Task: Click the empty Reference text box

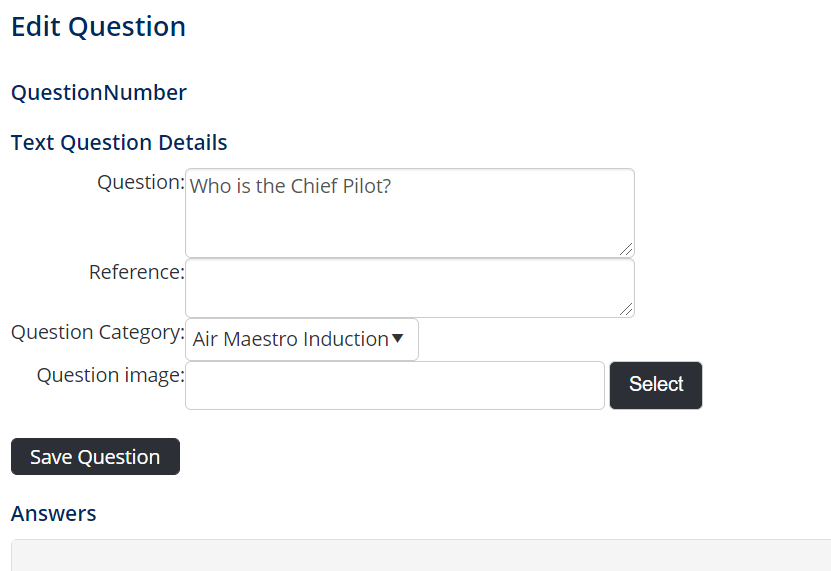Action: pyautogui.click(x=409, y=288)
